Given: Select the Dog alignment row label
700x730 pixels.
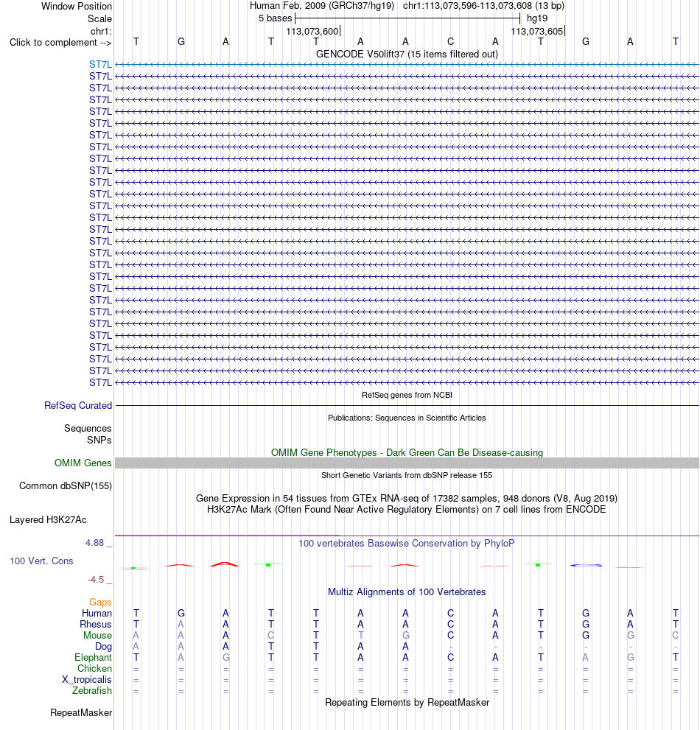Looking at the screenshot, I should click(x=103, y=646).
